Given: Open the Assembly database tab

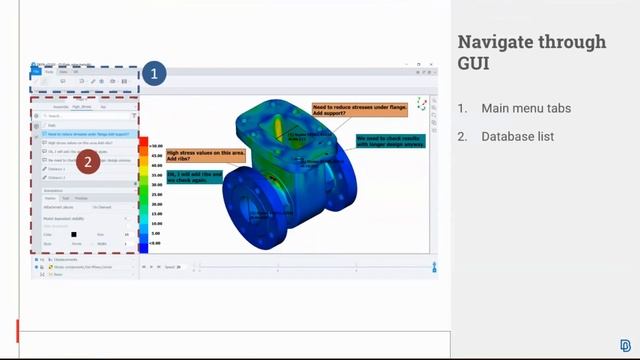Looking at the screenshot, I should pyautogui.click(x=61, y=107).
